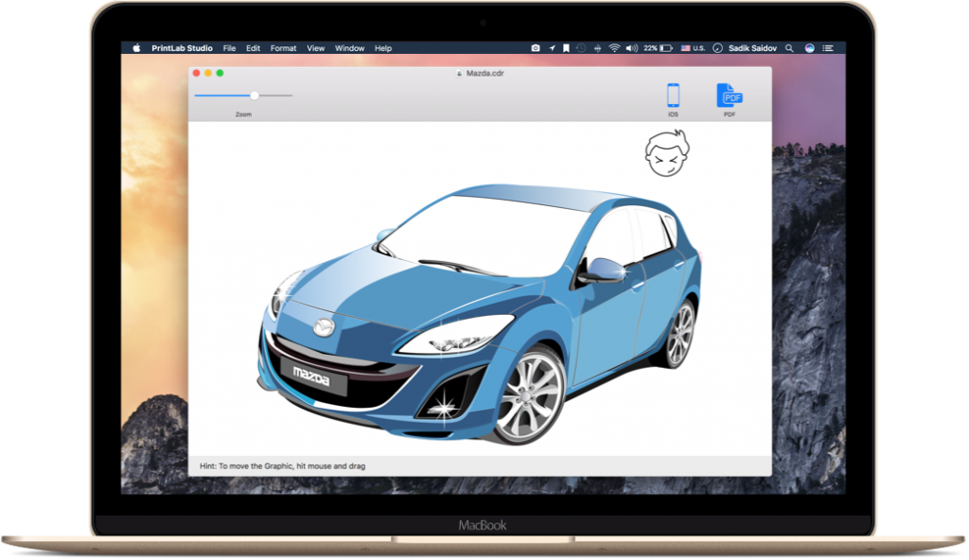
Task: Click the iOS export phone icon
Action: coord(673,96)
